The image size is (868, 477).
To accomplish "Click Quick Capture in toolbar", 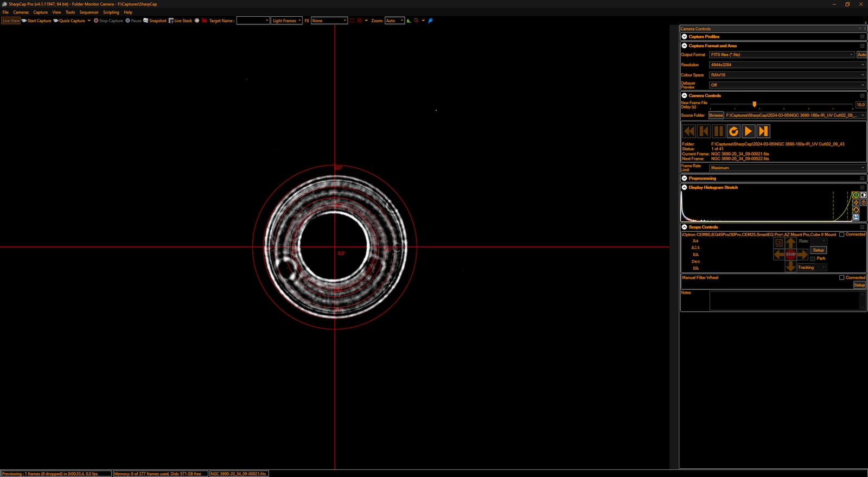I will (69, 21).
